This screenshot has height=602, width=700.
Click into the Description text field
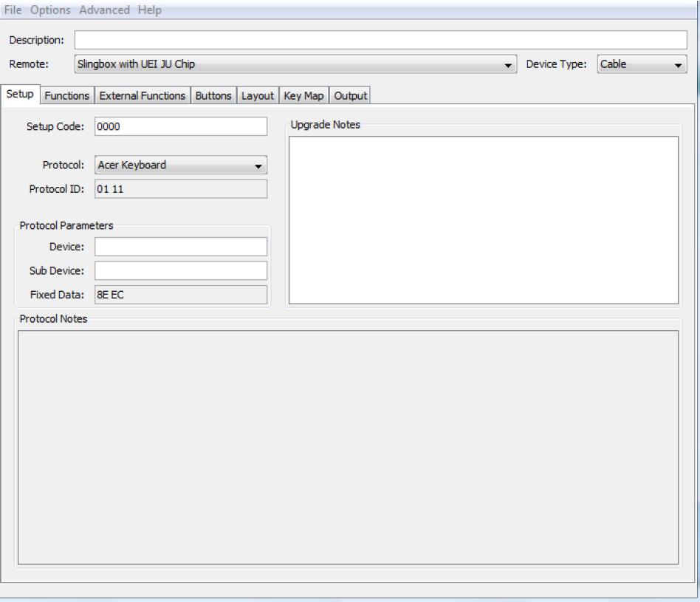[380, 39]
